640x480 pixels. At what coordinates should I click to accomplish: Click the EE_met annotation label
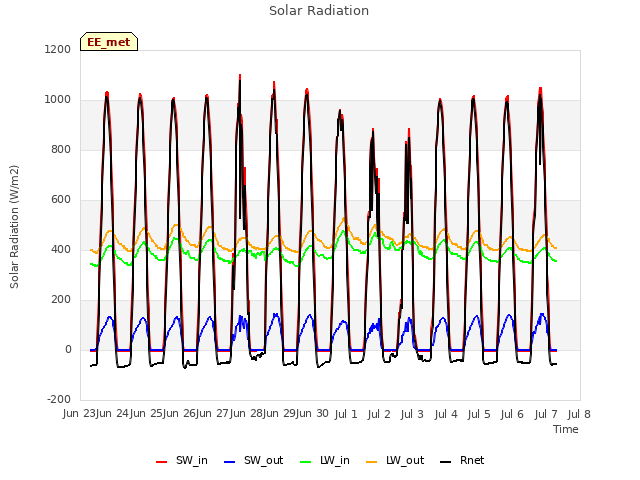coord(109,42)
